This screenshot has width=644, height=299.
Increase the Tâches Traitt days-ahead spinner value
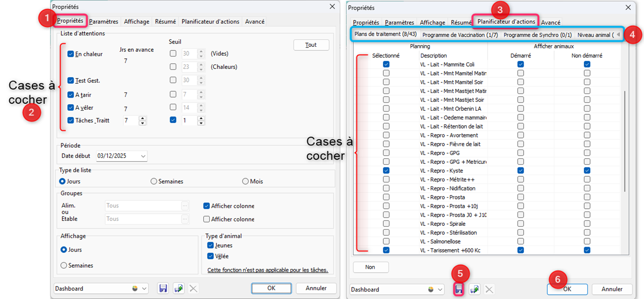pos(143,118)
